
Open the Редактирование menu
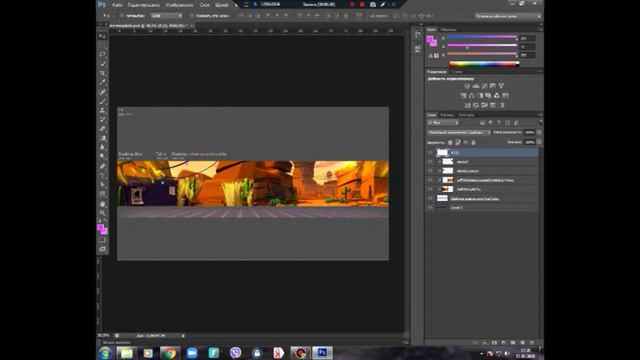(x=144, y=5)
